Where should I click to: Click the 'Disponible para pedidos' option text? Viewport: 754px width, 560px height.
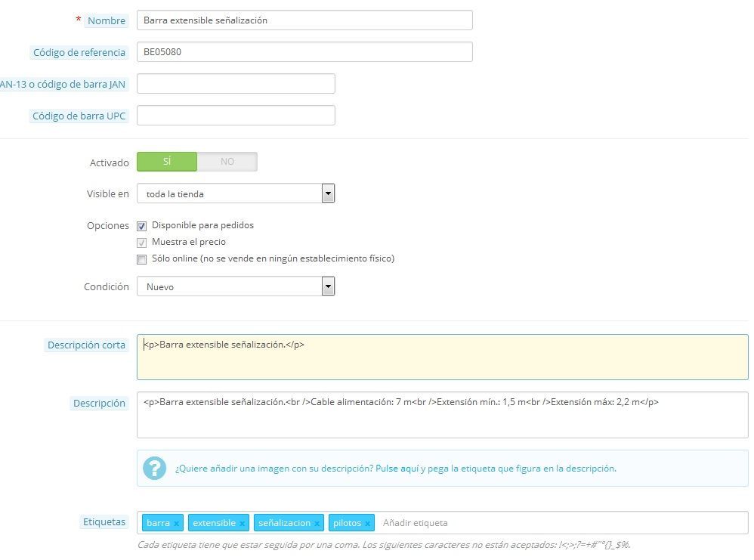(202, 225)
